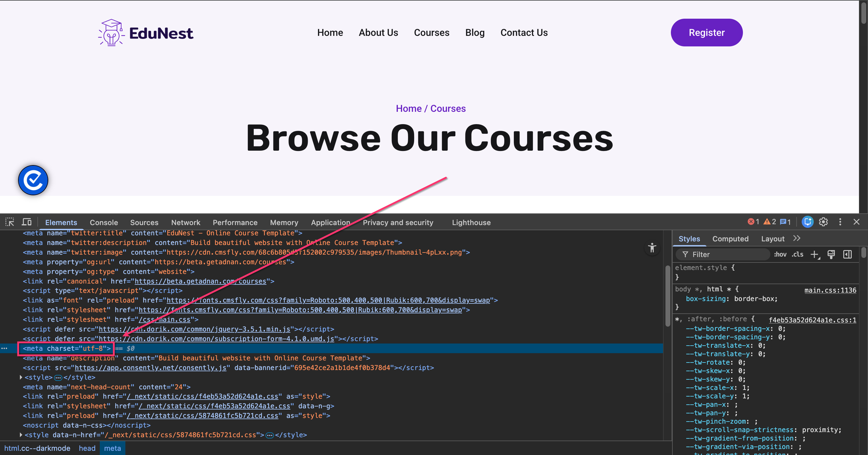Open DevTools settings gear
This screenshot has width=868, height=455.
coord(823,222)
